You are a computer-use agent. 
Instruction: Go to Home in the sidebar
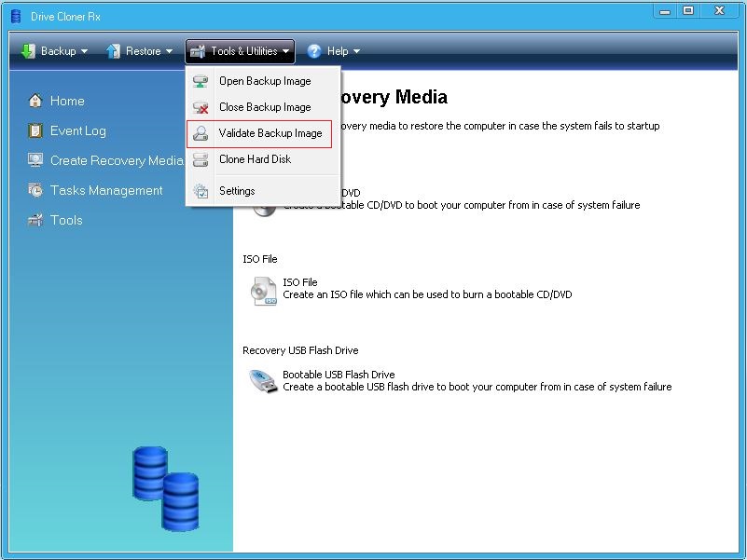[67, 101]
